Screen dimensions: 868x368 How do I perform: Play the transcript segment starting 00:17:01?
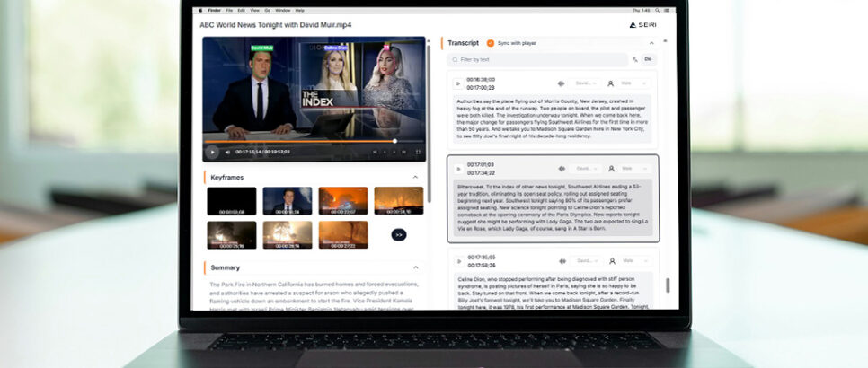(x=457, y=169)
